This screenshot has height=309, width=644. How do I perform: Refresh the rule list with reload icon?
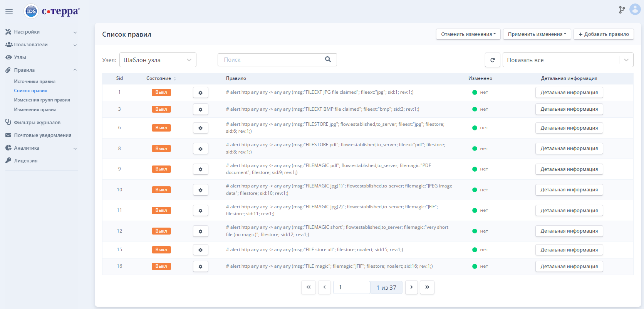[x=492, y=60]
